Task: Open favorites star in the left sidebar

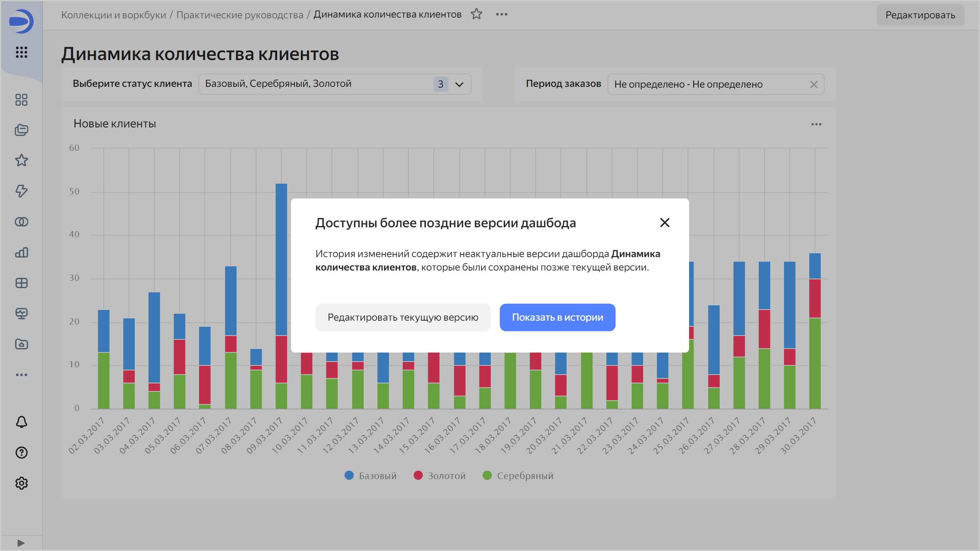Action: 21,160
